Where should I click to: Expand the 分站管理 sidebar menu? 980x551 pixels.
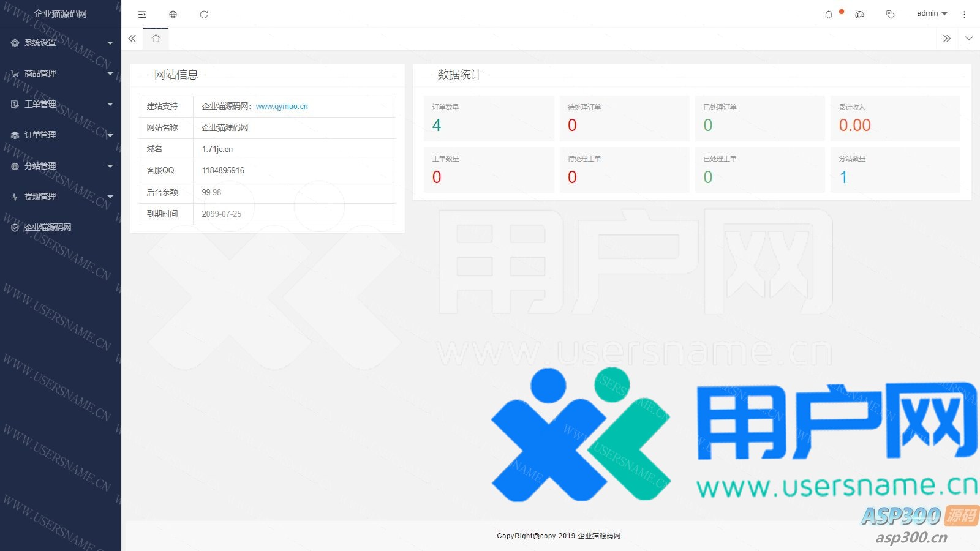[x=61, y=166]
